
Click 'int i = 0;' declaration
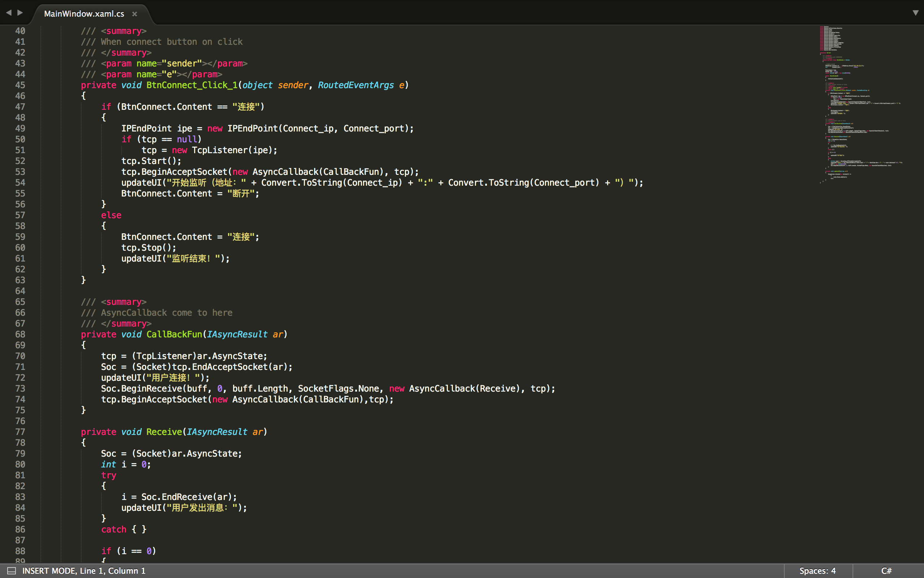tap(126, 465)
